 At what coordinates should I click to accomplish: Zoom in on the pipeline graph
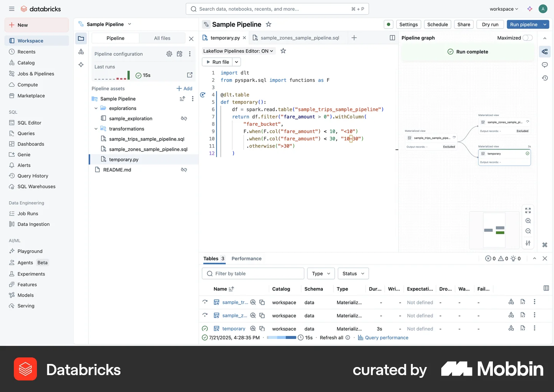tap(528, 221)
